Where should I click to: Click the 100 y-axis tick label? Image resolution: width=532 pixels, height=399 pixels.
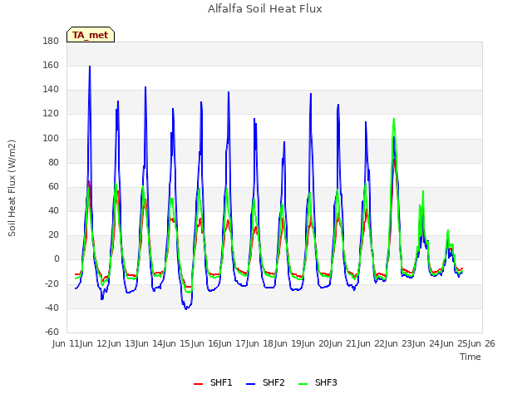(x=51, y=138)
